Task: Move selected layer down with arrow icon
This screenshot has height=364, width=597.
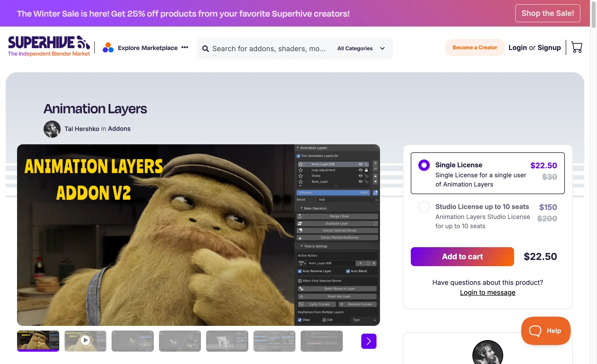Action: pyautogui.click(x=376, y=182)
